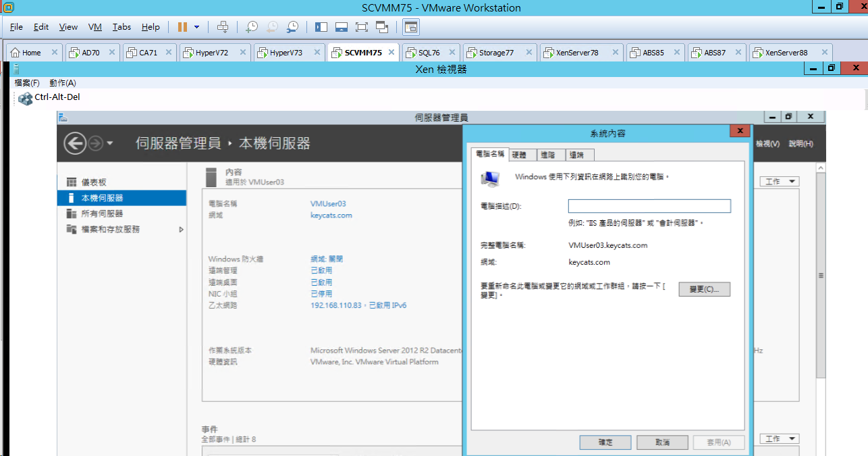Expand the 檔案和存放服務 tree arrow
868x456 pixels.
181,230
